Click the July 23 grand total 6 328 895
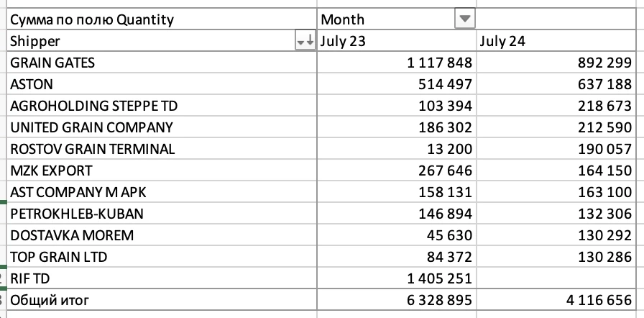644x318 pixels. (x=437, y=301)
